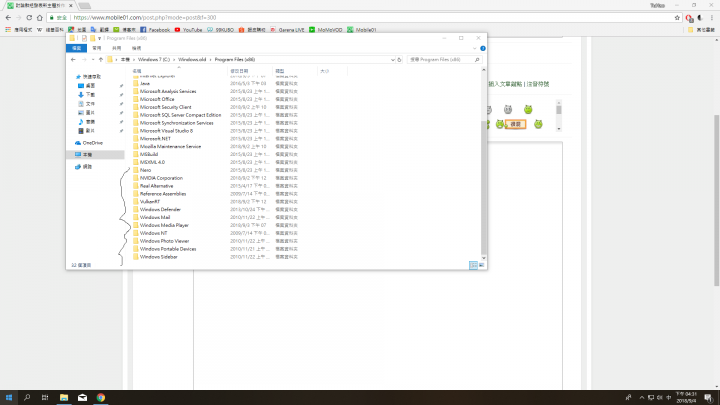
Task: Switch Explorer to details view icon
Action: [473, 265]
